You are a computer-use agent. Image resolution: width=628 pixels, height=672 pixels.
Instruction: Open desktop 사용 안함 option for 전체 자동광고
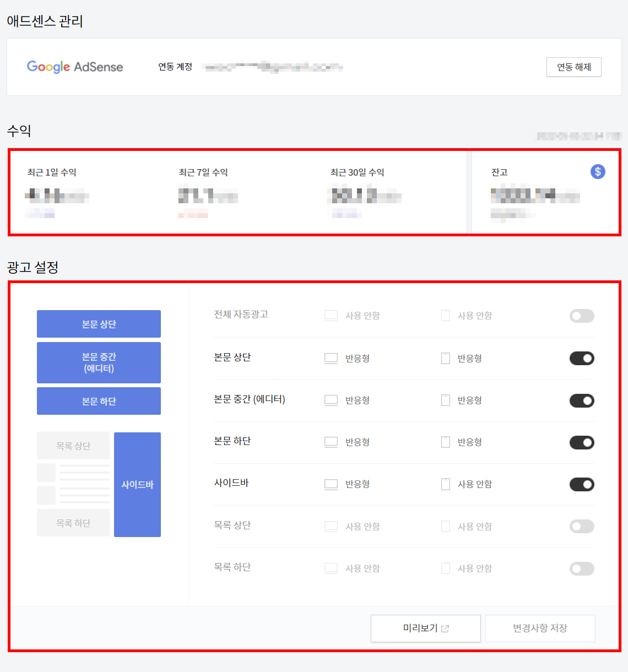click(362, 316)
